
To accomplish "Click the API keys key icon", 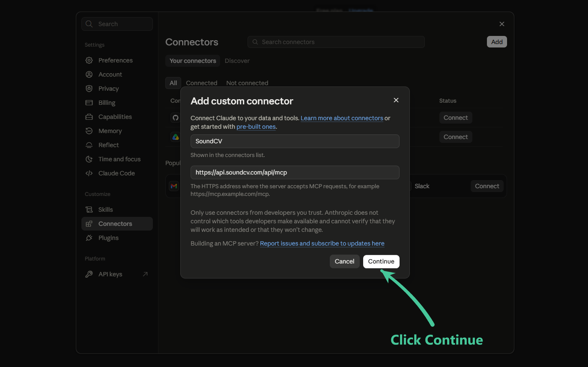I will [89, 274].
